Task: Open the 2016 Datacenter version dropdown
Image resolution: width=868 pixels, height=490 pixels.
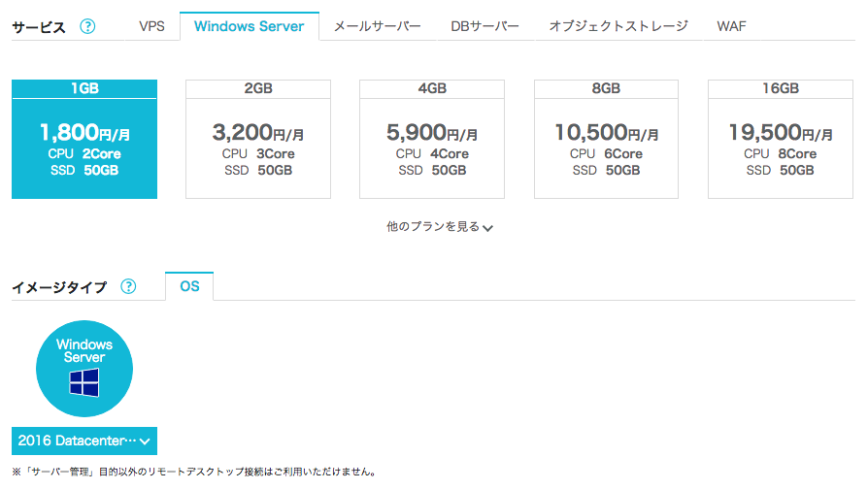Action: pos(84,441)
